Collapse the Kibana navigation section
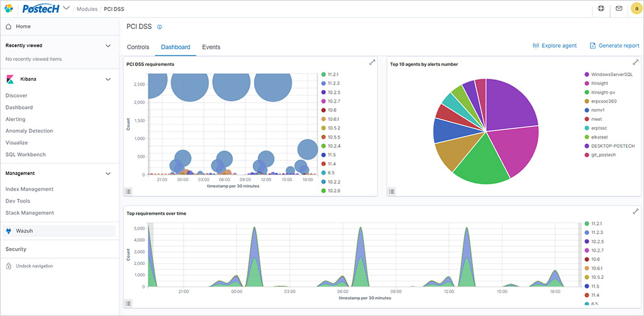Viewport: 644px width, 316px height. [108, 79]
